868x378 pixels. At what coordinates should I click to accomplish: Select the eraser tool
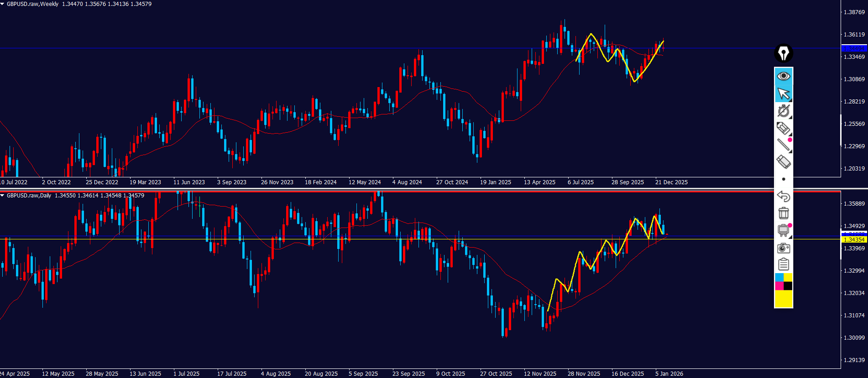pos(783,162)
